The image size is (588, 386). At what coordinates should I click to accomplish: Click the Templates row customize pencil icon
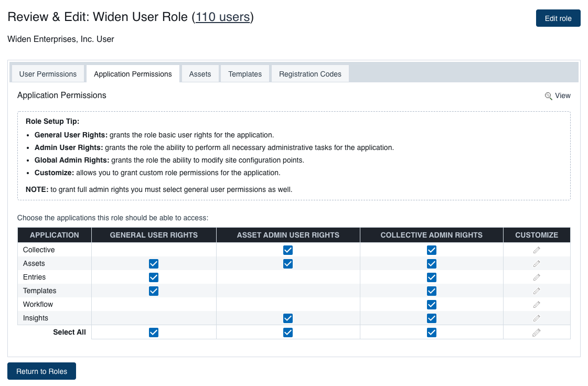point(536,291)
